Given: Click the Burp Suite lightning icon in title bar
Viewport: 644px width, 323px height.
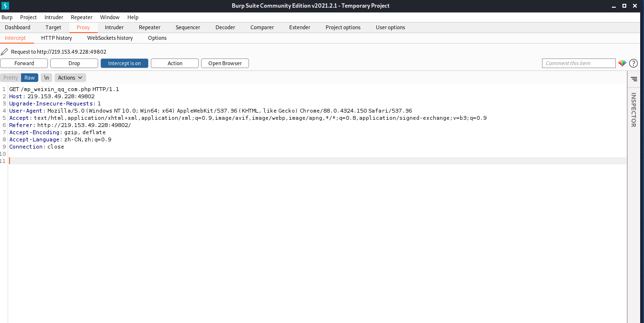Looking at the screenshot, I should click(5, 5).
